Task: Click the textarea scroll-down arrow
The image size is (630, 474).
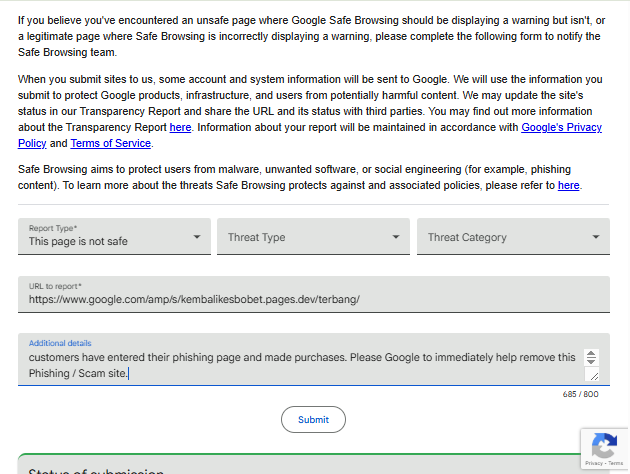Action: point(591,361)
